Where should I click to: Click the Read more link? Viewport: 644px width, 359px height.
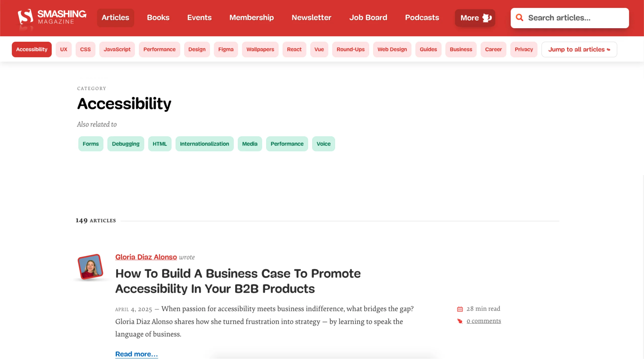(x=136, y=354)
